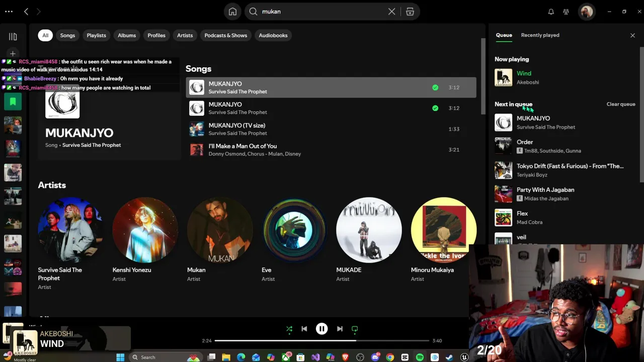This screenshot has width=644, height=362.
Task: Open Akeboshi artist link in Now playing
Action: click(528, 82)
